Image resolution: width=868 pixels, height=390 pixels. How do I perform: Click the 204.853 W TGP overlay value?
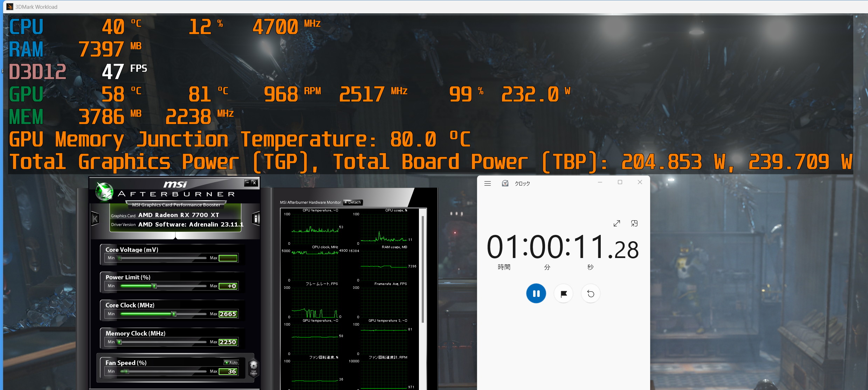(673, 162)
